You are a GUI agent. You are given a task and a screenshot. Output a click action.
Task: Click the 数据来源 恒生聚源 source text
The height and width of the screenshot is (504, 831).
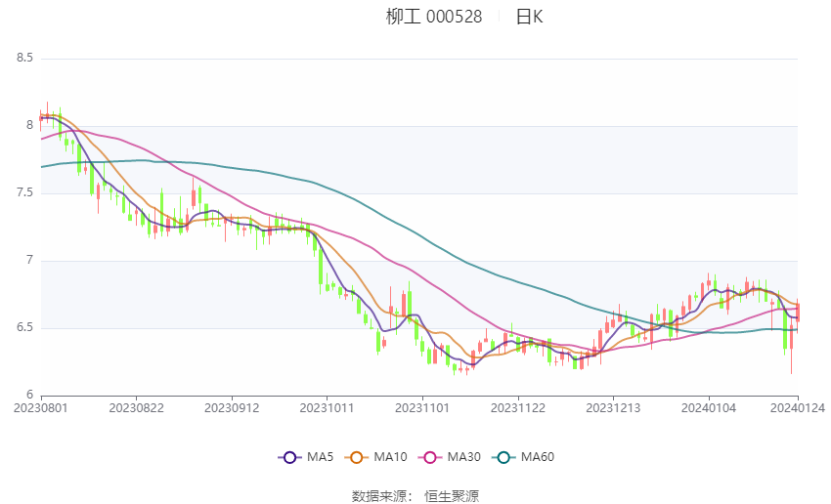coord(415,496)
